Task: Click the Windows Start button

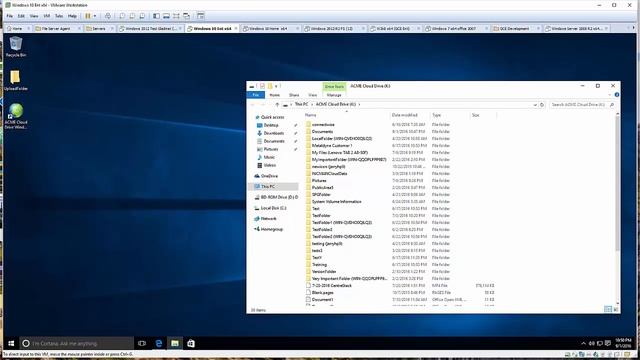Action: (x=11, y=343)
